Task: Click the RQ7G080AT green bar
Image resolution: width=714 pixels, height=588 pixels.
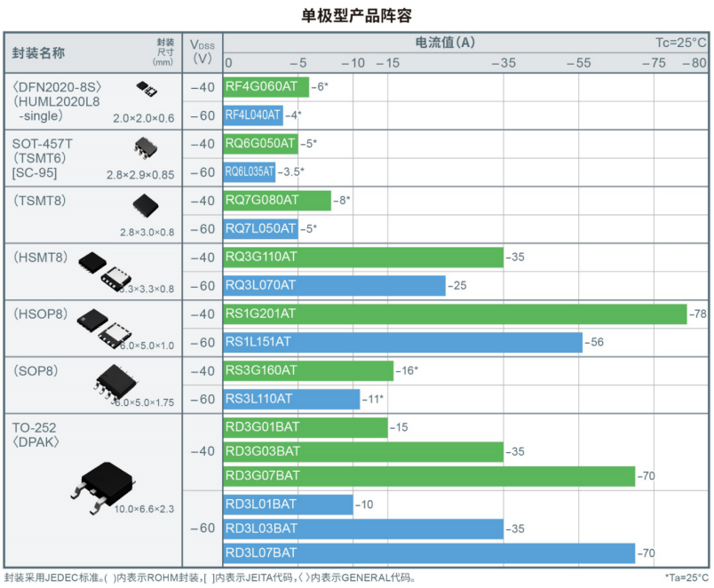Action: [276, 201]
